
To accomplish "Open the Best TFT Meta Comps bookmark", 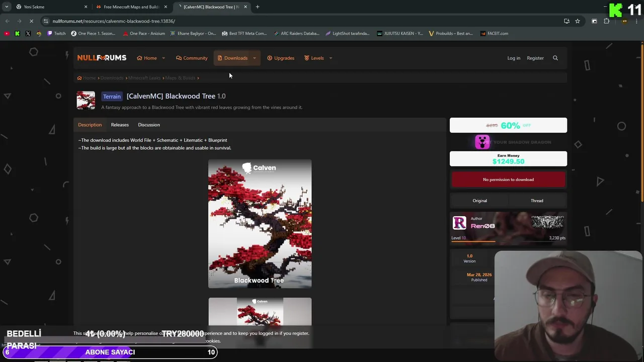I will coord(245,34).
